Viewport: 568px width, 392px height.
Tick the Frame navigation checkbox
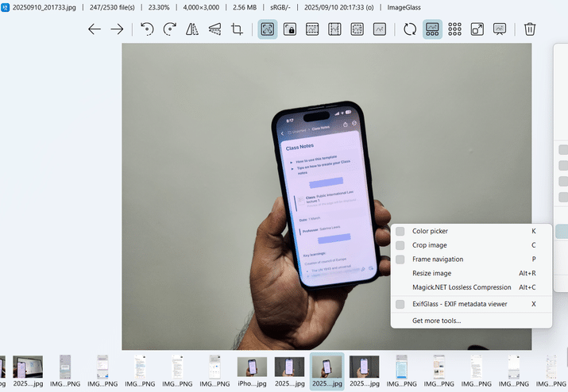pos(400,259)
